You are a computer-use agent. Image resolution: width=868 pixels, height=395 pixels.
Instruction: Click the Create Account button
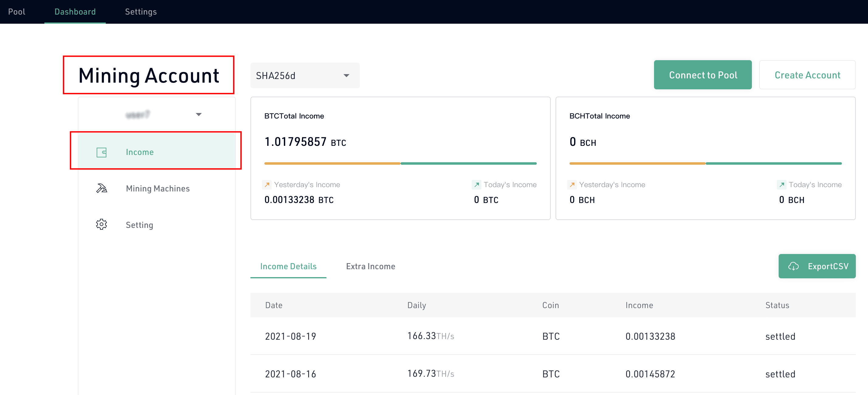[x=807, y=75]
